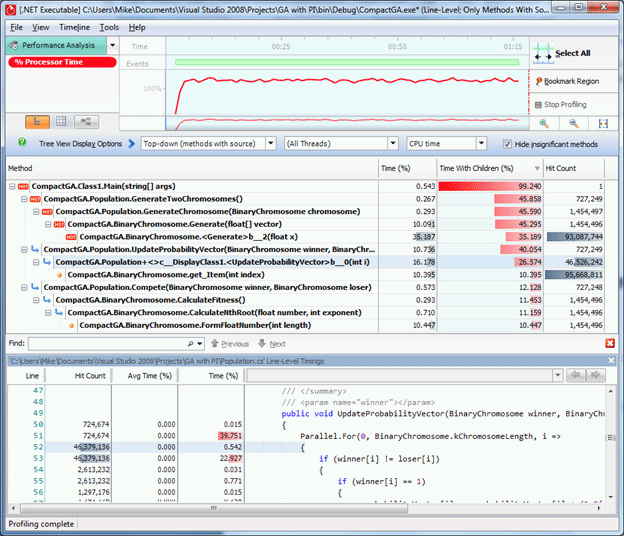The image size is (624, 536).
Task: Open the CPU time dropdown
Action: 481,144
